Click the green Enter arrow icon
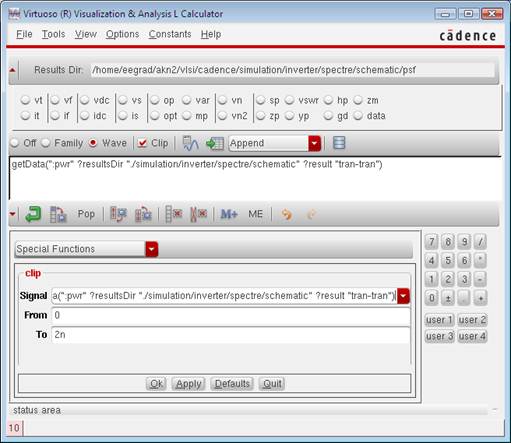The width and height of the screenshot is (511, 443). [33, 214]
